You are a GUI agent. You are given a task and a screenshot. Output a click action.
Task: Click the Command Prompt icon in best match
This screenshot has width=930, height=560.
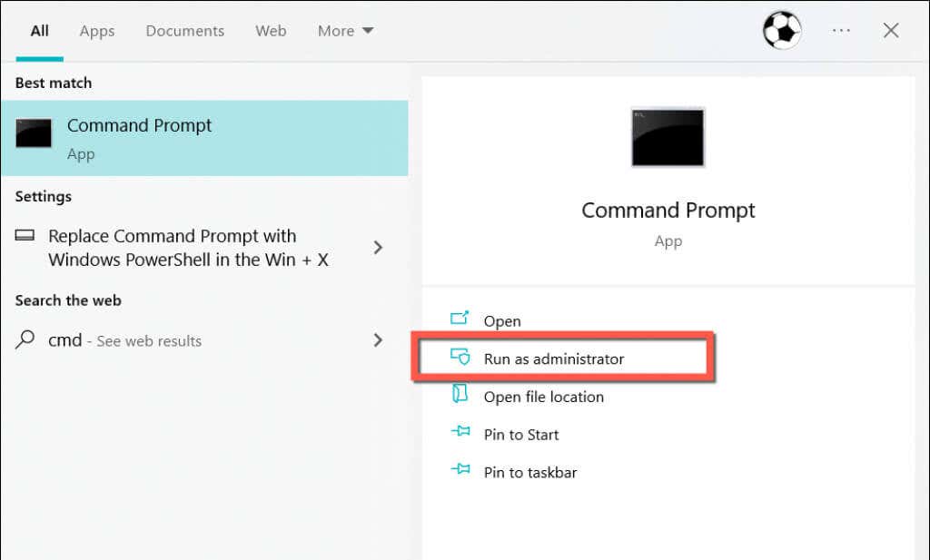pyautogui.click(x=34, y=133)
